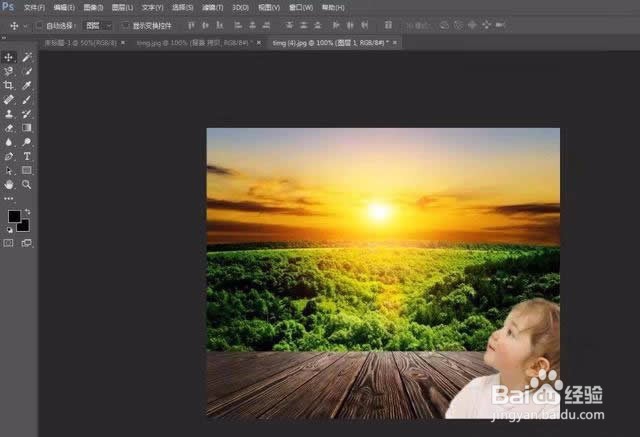Open the 图层(L) menu
640x437 pixels.
click(122, 8)
